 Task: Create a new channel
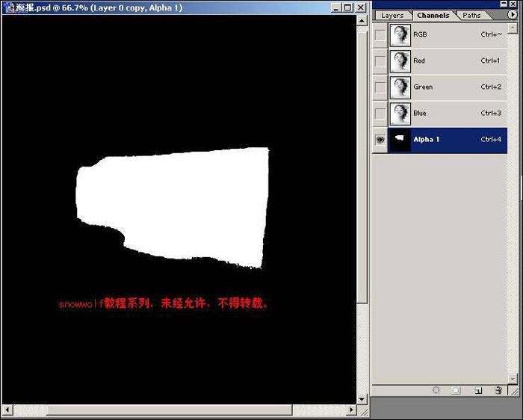[478, 390]
